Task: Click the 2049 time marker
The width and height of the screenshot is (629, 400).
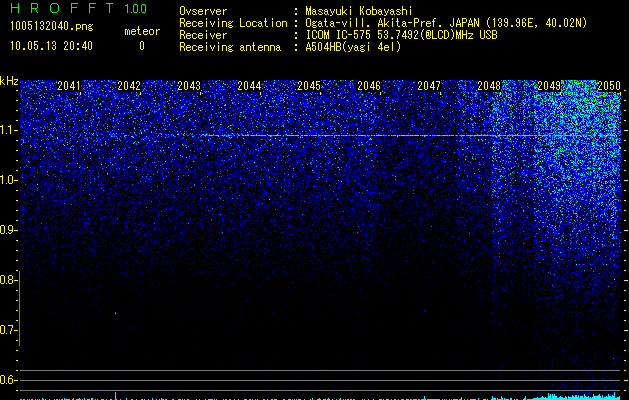Action: tap(549, 86)
